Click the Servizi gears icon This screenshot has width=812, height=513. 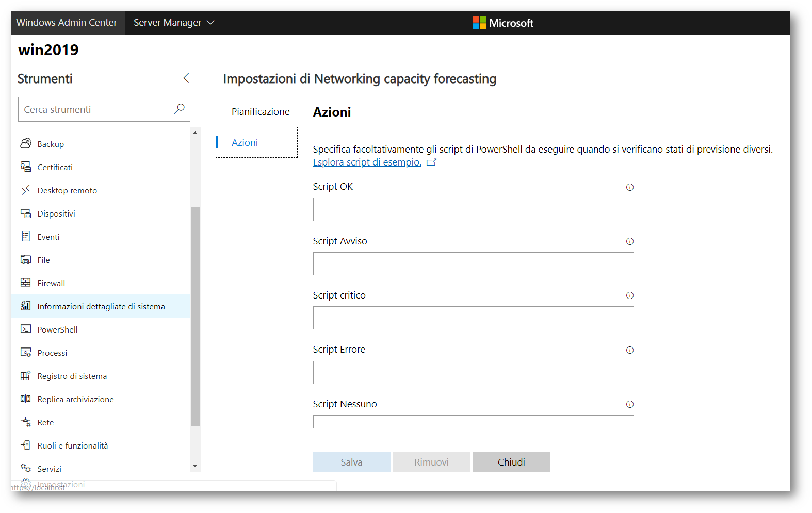(x=26, y=468)
